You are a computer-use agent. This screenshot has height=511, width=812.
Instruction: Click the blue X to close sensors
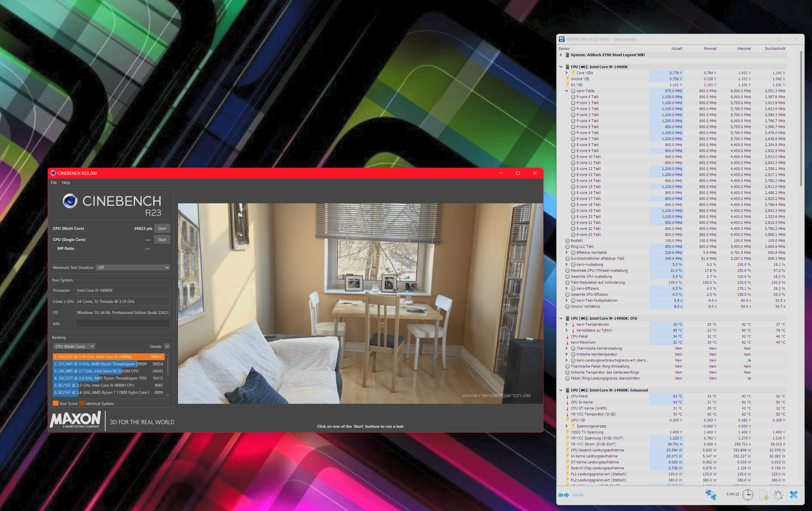[793, 494]
